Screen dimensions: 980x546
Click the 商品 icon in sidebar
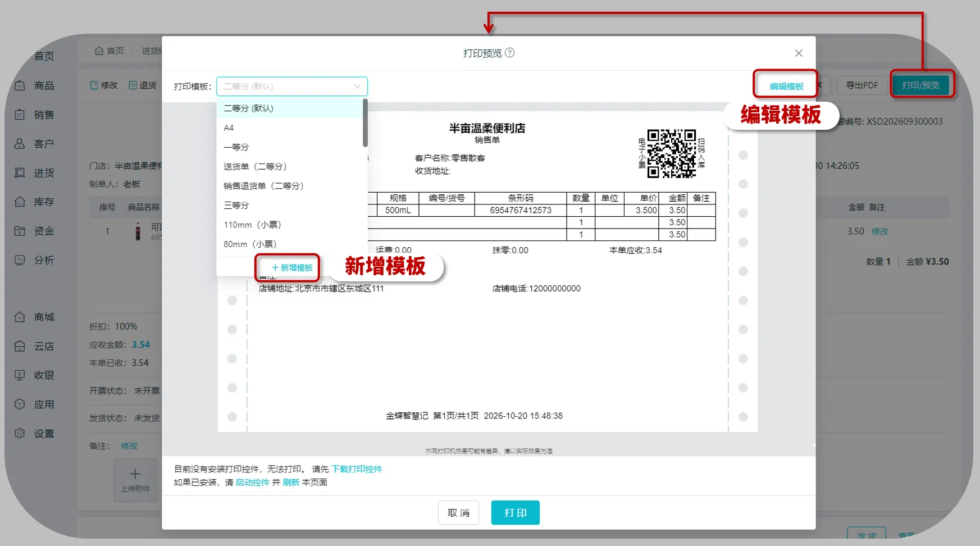tap(20, 85)
